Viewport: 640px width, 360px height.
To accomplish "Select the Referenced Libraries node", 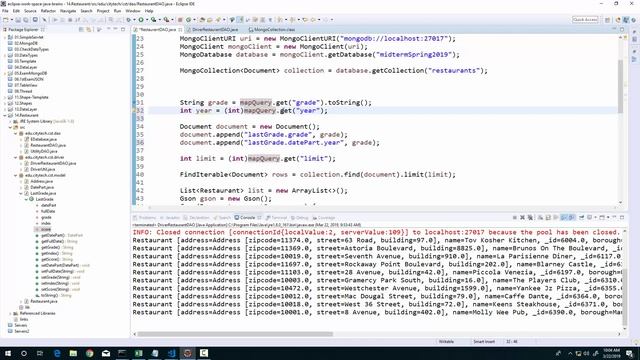I will point(35,313).
